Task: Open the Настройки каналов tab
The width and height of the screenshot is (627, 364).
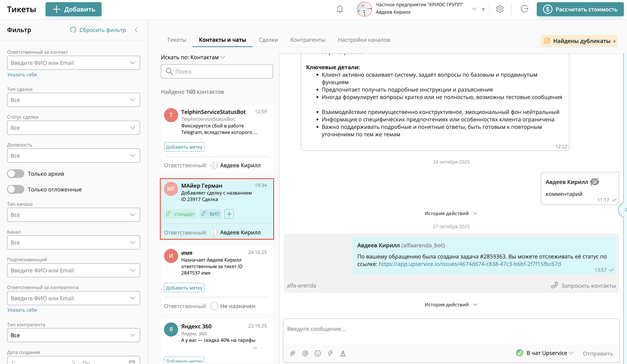Action: [364, 40]
